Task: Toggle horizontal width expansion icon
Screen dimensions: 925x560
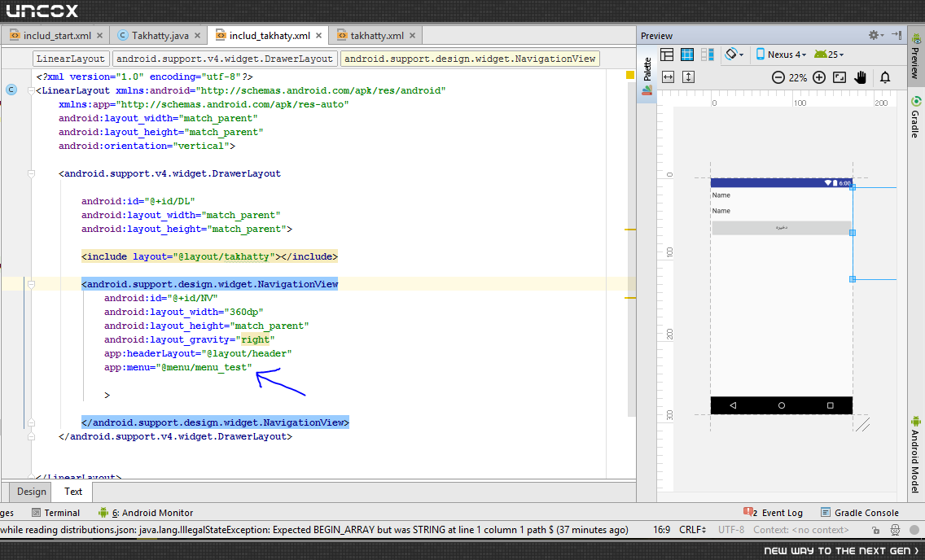Action: click(668, 77)
